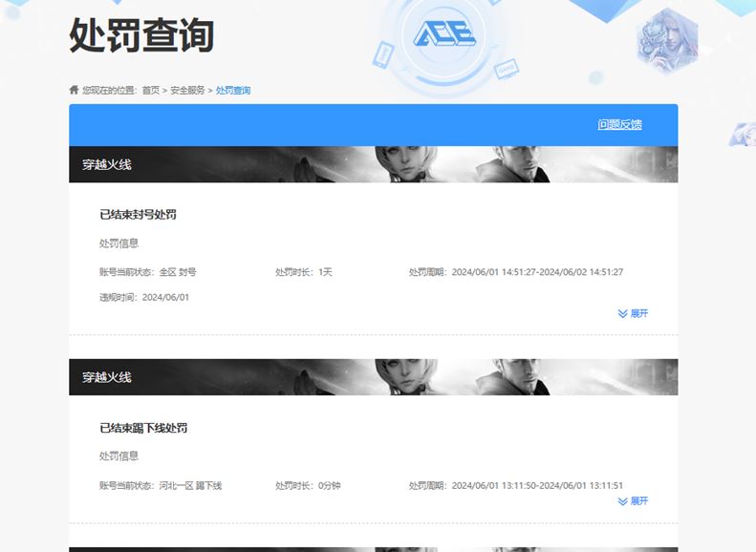Select the 已结束踢下线处罚 heading
This screenshot has width=756, height=552.
pyautogui.click(x=143, y=428)
